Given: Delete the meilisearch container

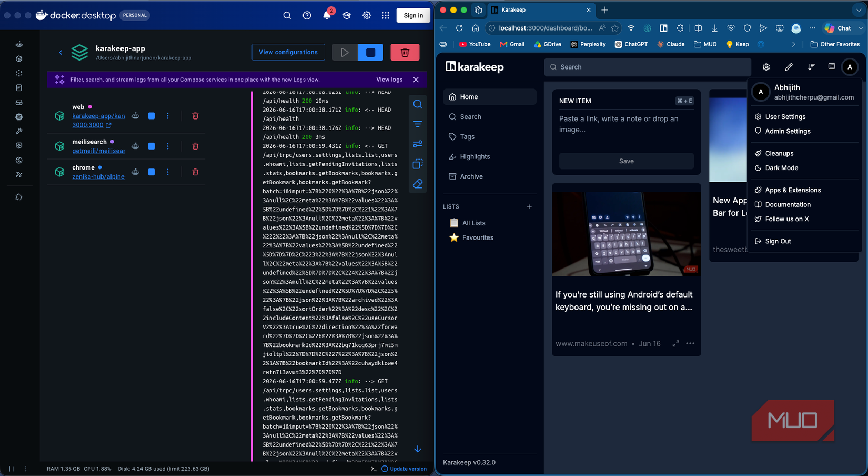Looking at the screenshot, I should (x=195, y=146).
